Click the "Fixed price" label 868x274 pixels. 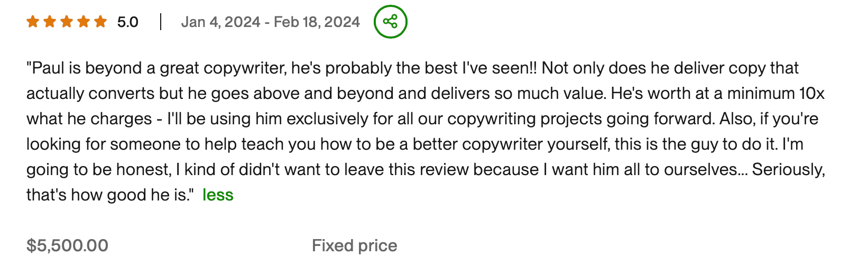(354, 245)
